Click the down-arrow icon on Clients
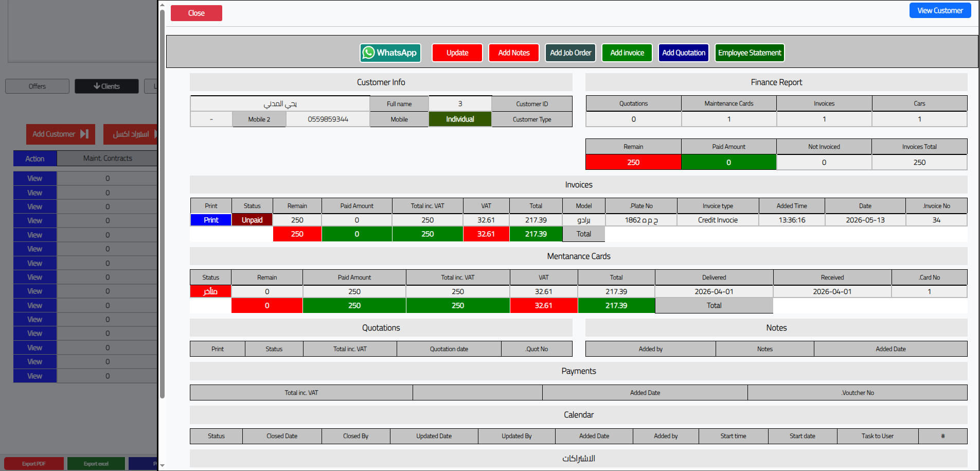Viewport: 980px width, 471px height. pyautogui.click(x=97, y=86)
